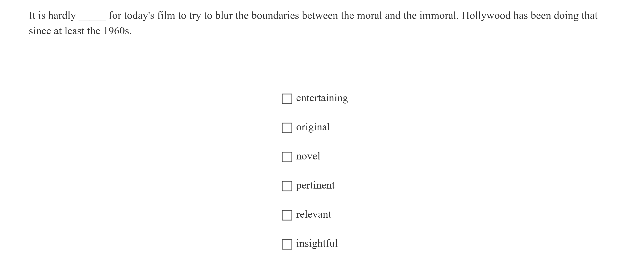This screenshot has width=644, height=257.
Task: Click the 'relevant' option label text
Action: coord(313,215)
